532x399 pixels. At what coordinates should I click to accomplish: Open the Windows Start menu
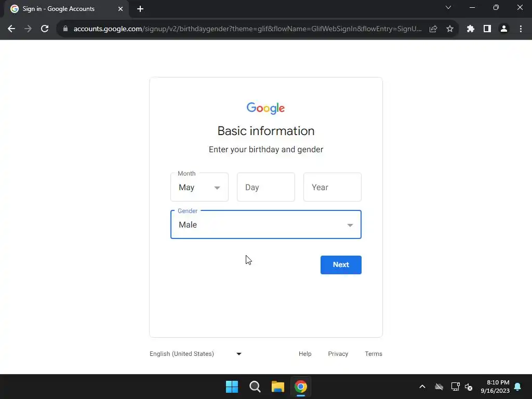(x=232, y=387)
